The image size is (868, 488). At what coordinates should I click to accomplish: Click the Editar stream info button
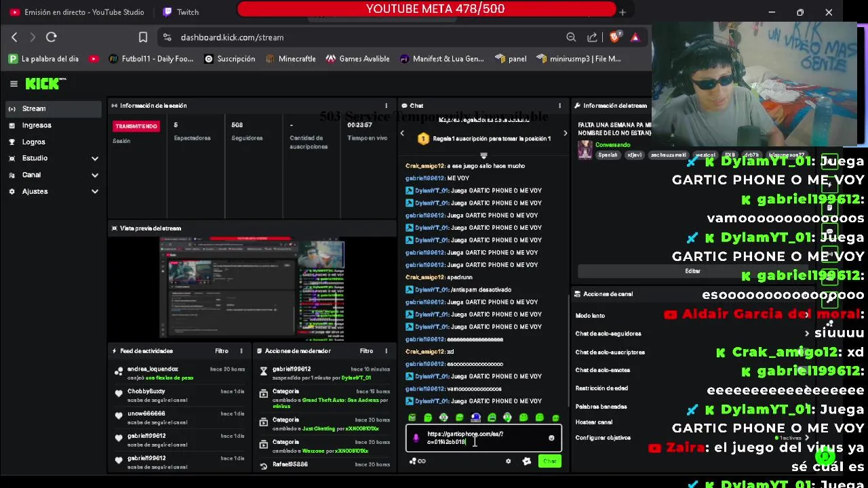[692, 271]
